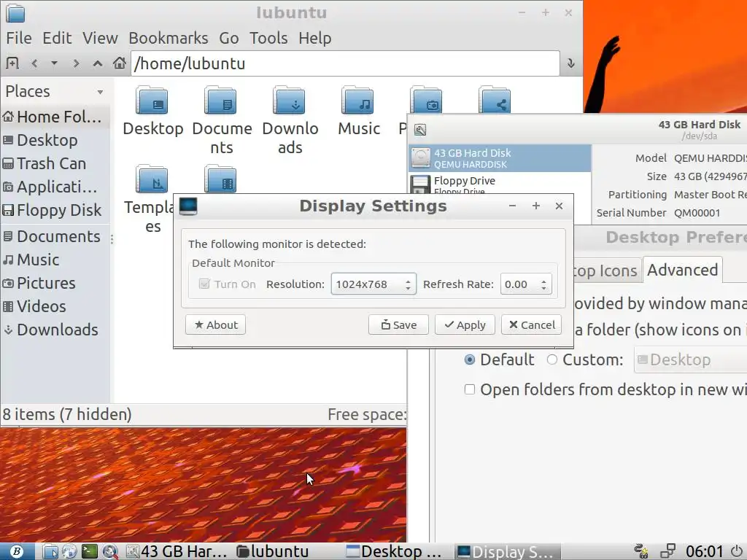Open the File menu in file manager
Viewport: 747px width, 560px height.
19,38
